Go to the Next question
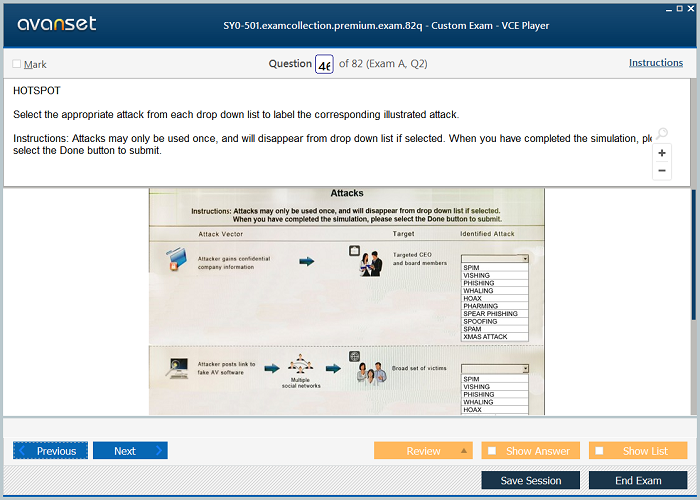This screenshot has height=500, width=700. [x=130, y=451]
